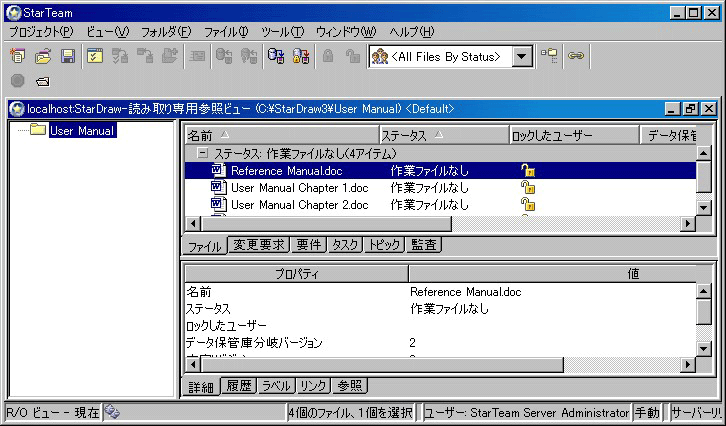Image resolution: width=726 pixels, height=426 pixels.
Task: Switch to the 参照 tab
Action: point(350,386)
